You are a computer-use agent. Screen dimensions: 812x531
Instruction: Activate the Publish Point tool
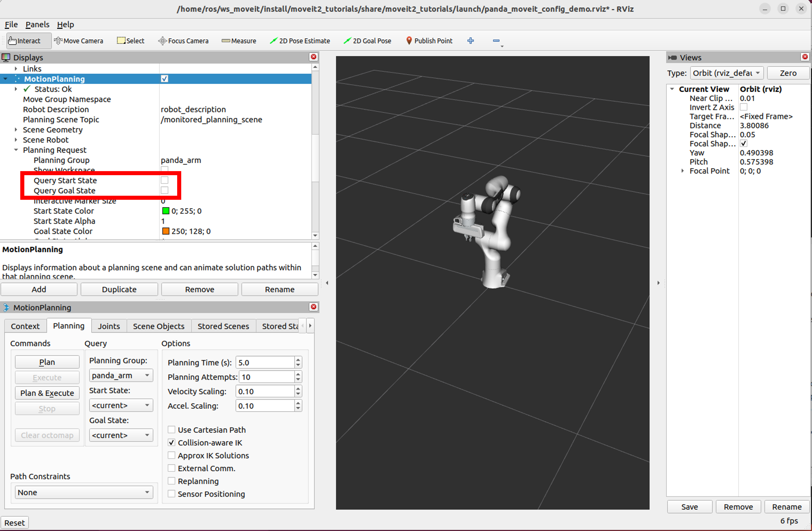coord(429,41)
